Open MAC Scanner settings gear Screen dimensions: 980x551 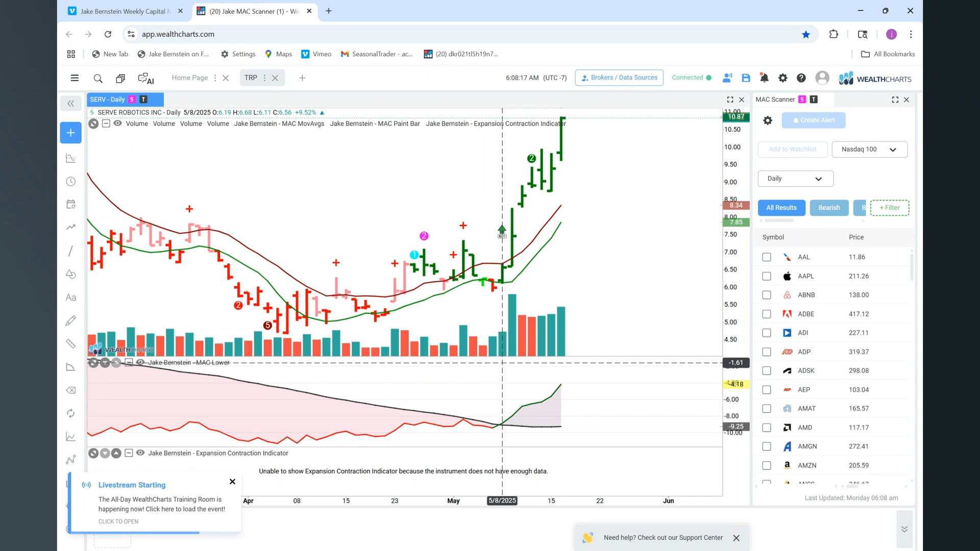(x=767, y=120)
